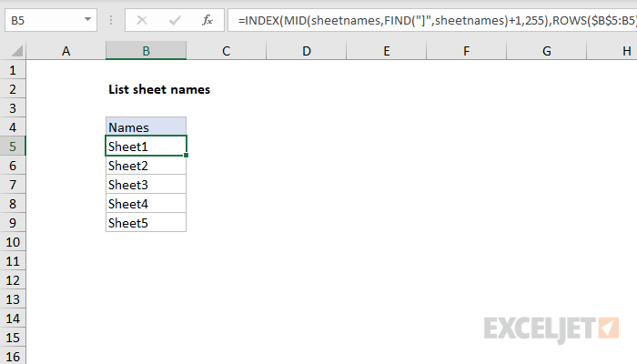Click the Cancel X icon in formula bar
The image size is (637, 364).
pyautogui.click(x=142, y=18)
